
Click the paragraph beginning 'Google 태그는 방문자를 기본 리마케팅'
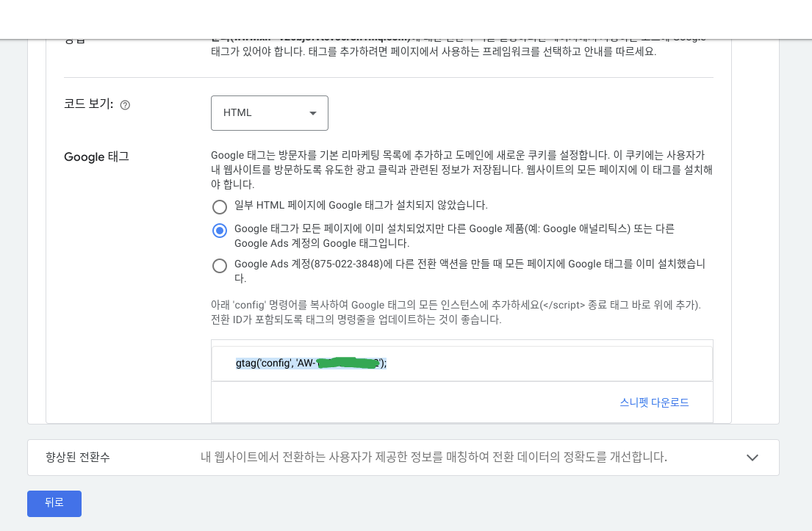tap(461, 169)
